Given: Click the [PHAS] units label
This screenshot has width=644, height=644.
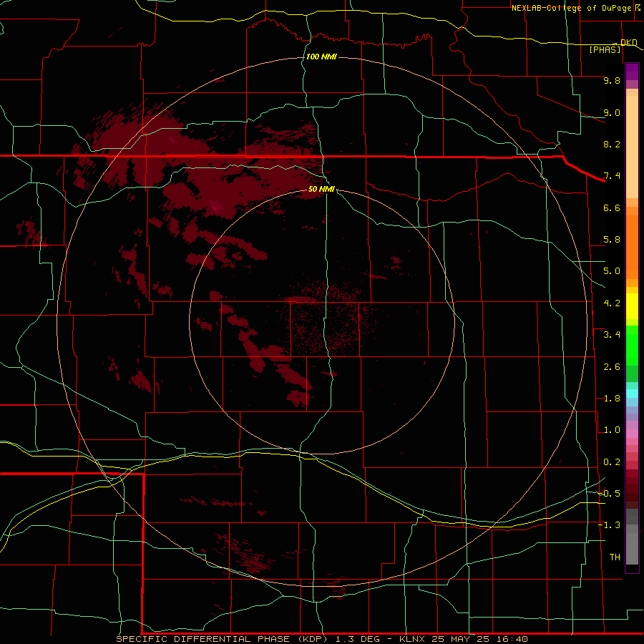Looking at the screenshot, I should (605, 49).
